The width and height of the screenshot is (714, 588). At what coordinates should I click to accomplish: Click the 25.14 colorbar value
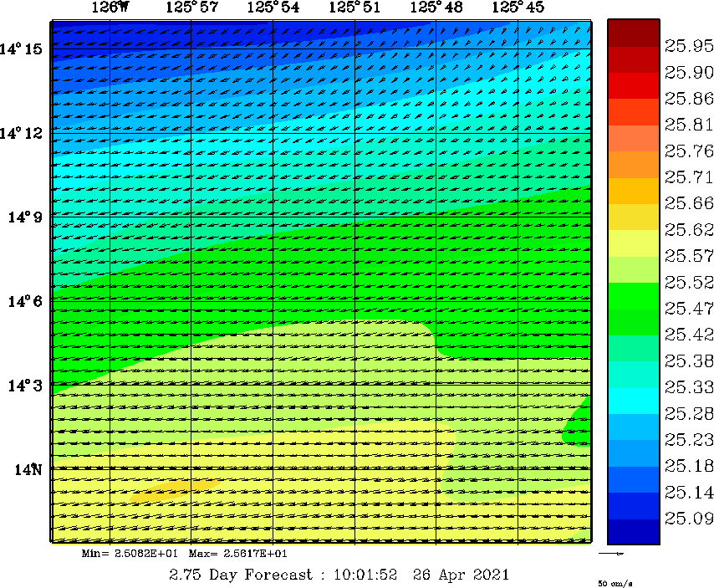[x=689, y=492]
